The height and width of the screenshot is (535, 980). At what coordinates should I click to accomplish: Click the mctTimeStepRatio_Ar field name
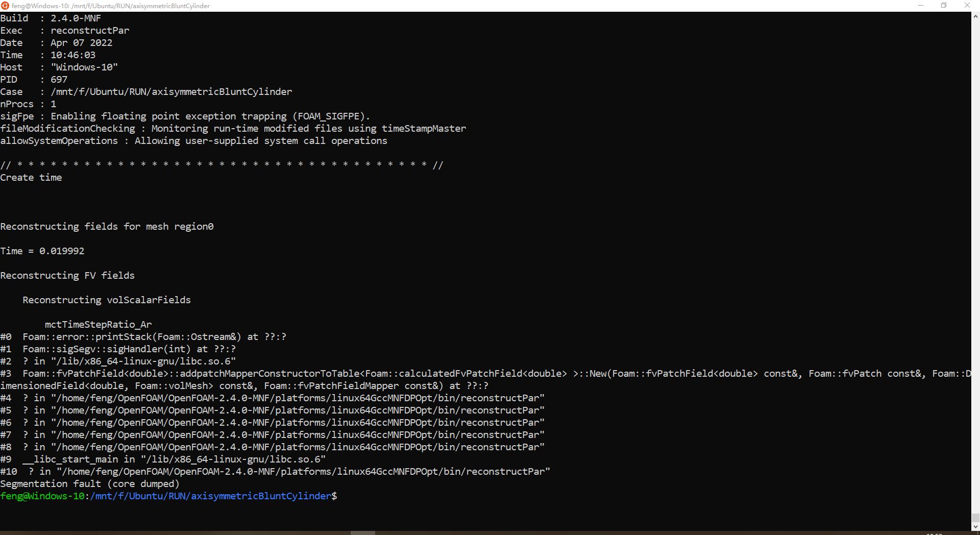pyautogui.click(x=98, y=324)
